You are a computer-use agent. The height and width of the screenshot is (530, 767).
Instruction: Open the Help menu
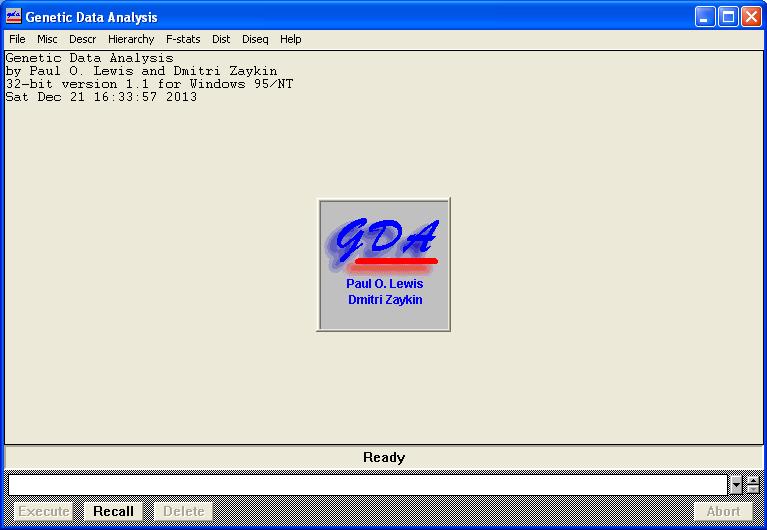[x=290, y=39]
